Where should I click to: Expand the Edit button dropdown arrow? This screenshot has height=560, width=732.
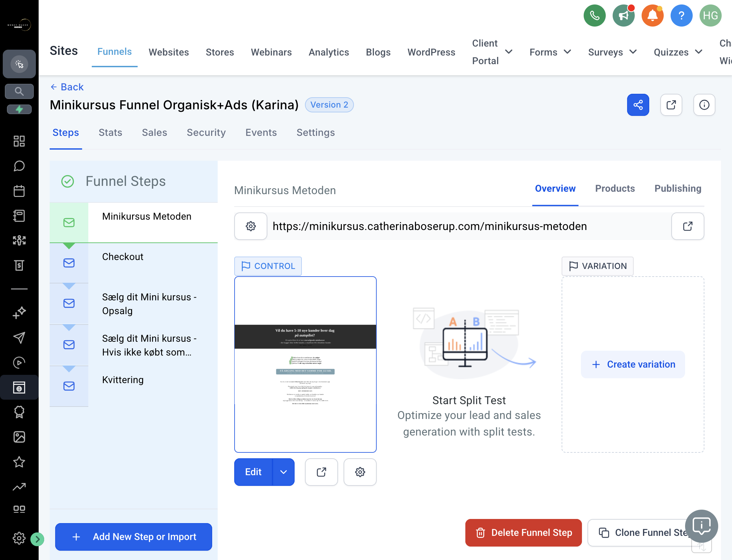coord(284,472)
